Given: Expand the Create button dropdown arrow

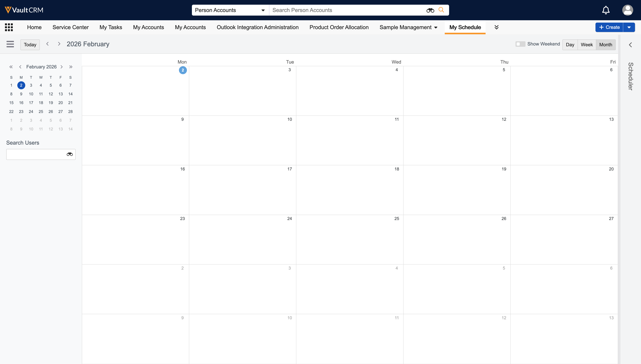Looking at the screenshot, I should (x=629, y=27).
